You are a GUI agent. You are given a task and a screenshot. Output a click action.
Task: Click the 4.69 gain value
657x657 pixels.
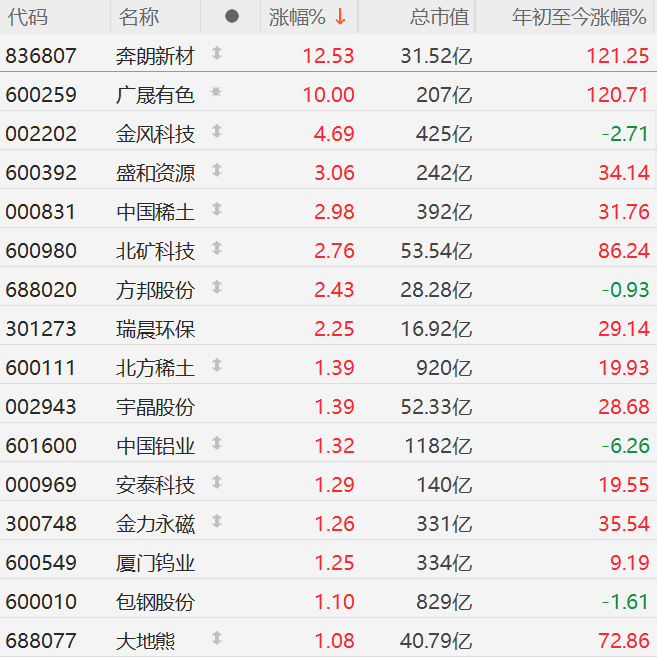pyautogui.click(x=334, y=134)
